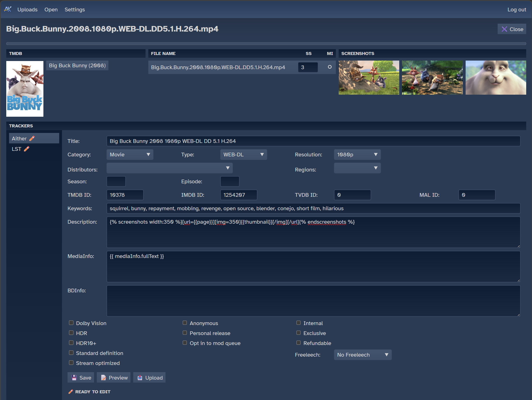Viewport: 532px width, 400px height.
Task: Click the Upload tray icon
Action: pyautogui.click(x=140, y=378)
